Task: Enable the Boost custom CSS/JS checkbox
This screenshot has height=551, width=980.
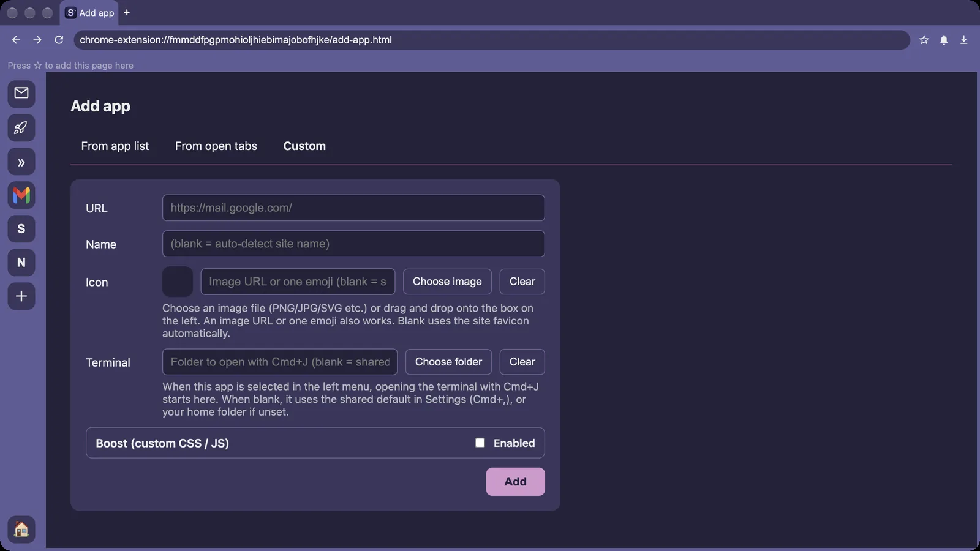Action: pos(480,443)
